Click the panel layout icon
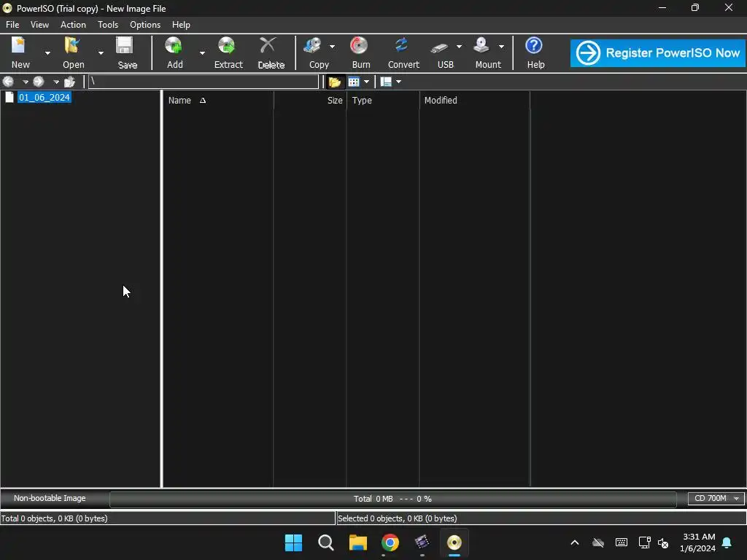Image resolution: width=747 pixels, height=560 pixels. pos(386,82)
